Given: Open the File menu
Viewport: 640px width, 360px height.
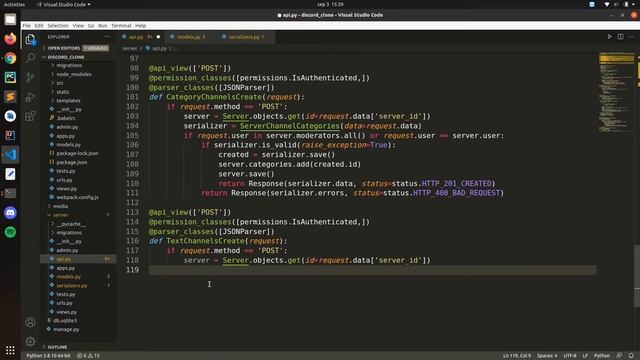Looking at the screenshot, I should tap(27, 25).
